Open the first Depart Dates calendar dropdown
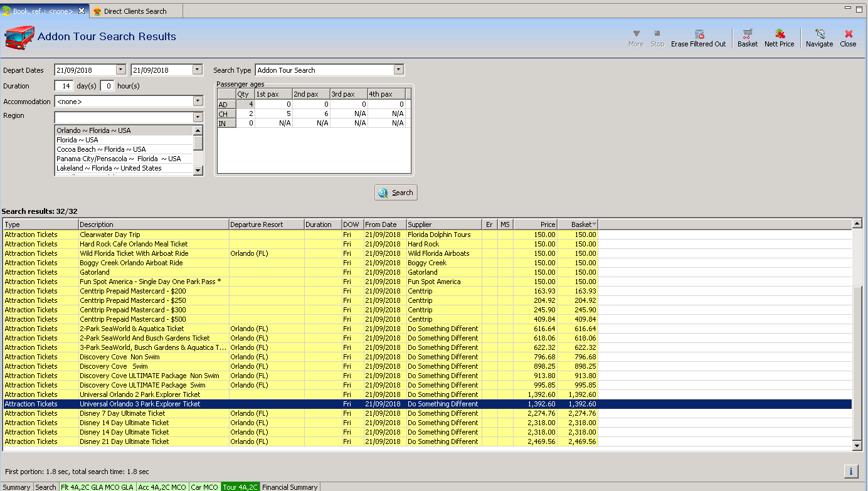Viewport: 868px width, 491px height. click(x=121, y=70)
